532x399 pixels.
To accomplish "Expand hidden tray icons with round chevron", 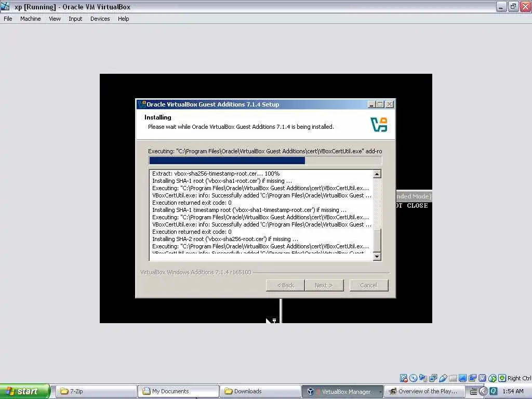I will point(484,391).
